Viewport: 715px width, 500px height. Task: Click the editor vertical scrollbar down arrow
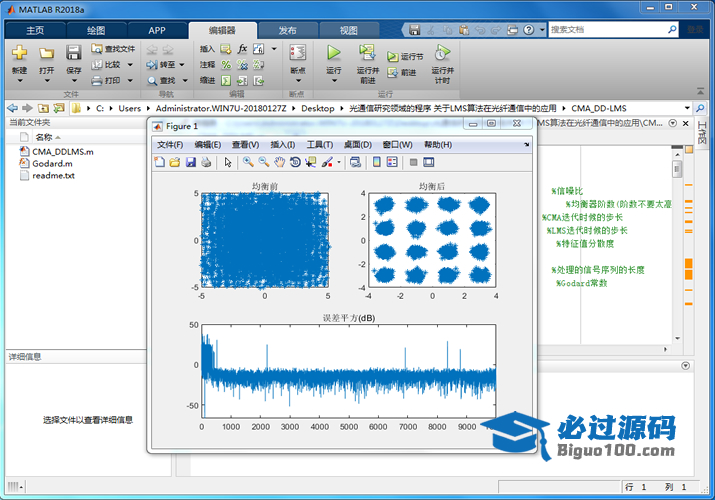tap(678, 338)
